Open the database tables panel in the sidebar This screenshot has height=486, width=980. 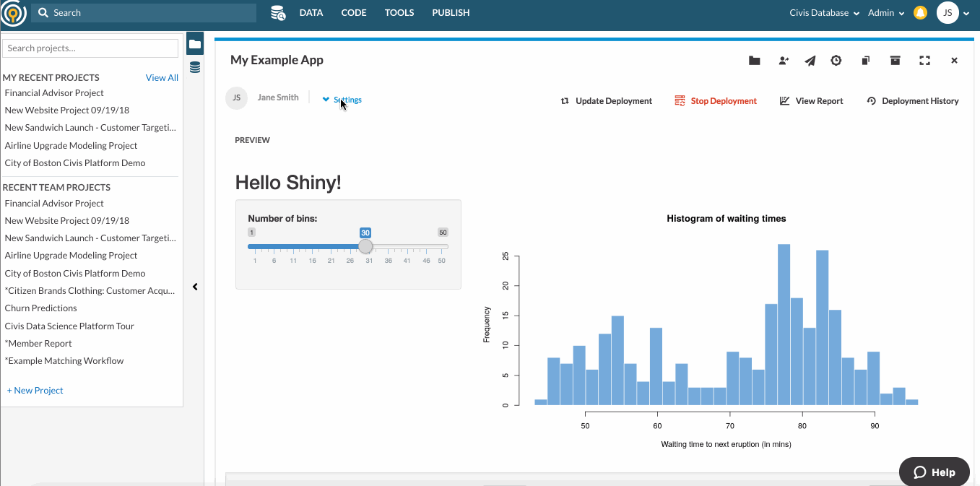194,67
